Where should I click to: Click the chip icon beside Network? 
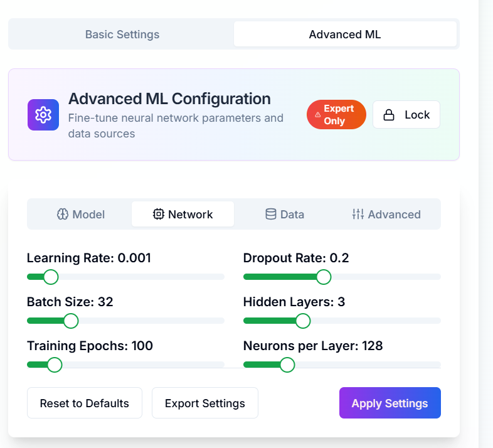pos(159,214)
